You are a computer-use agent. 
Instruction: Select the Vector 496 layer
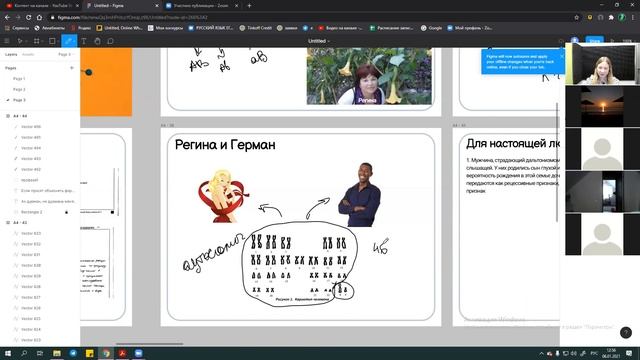pos(31,127)
